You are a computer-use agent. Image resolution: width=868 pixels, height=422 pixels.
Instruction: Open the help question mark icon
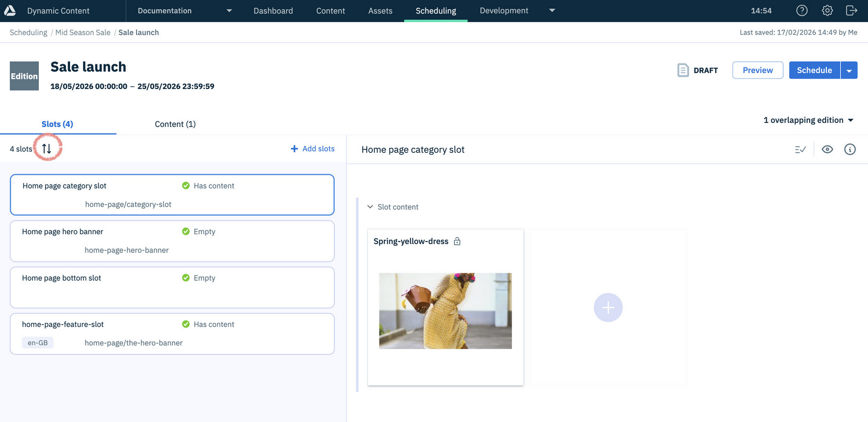tap(802, 11)
